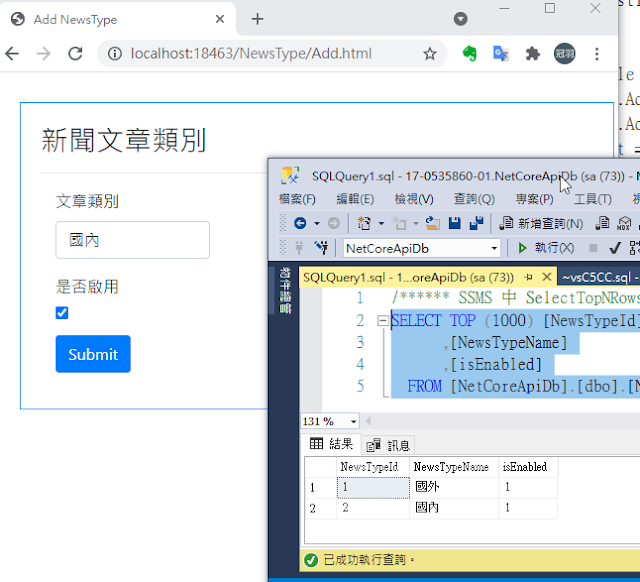Click the Evernote elephant extension icon
The width and height of the screenshot is (640, 582).
pyautogui.click(x=469, y=53)
